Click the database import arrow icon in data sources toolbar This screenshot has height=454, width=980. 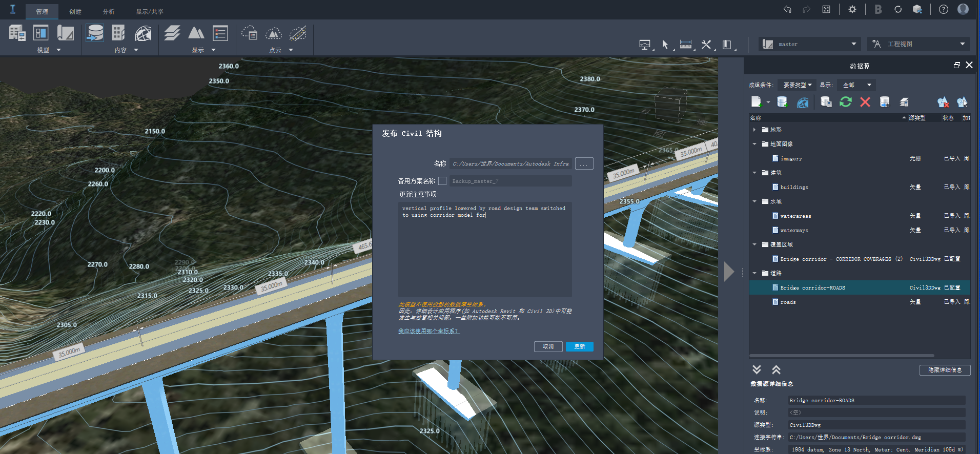click(x=885, y=102)
